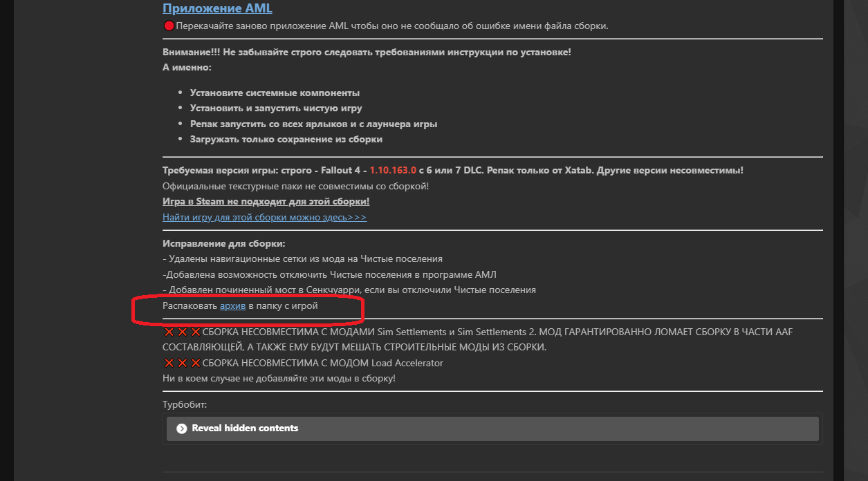Click the underlined Игра в Steam warning text
Screen dimensions: 868x481
[266, 201]
